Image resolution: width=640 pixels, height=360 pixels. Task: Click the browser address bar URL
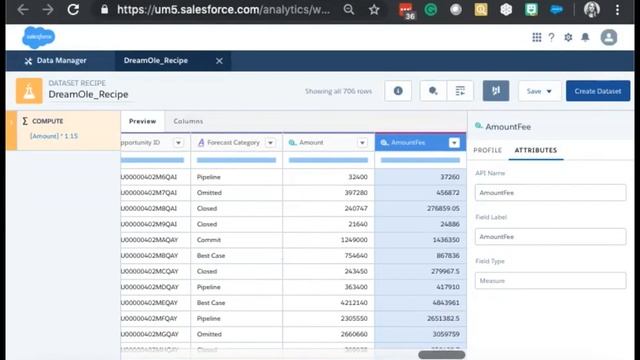pyautogui.click(x=223, y=9)
